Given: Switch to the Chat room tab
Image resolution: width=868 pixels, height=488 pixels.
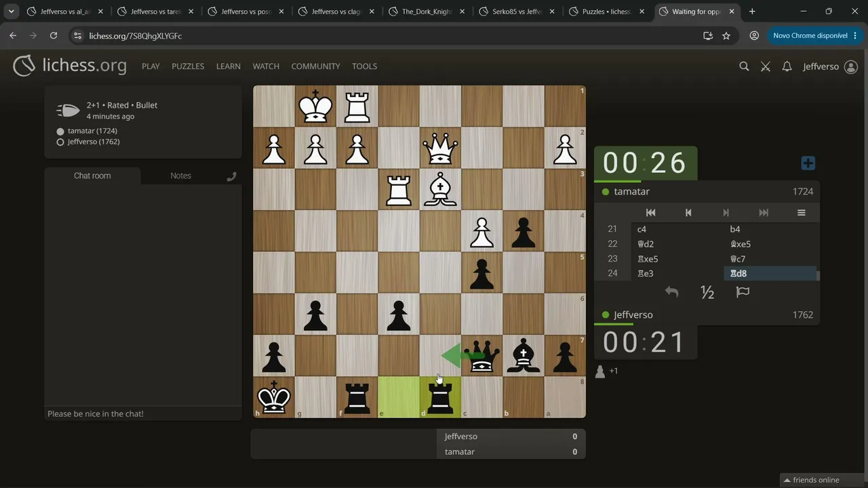Looking at the screenshot, I should click(92, 176).
